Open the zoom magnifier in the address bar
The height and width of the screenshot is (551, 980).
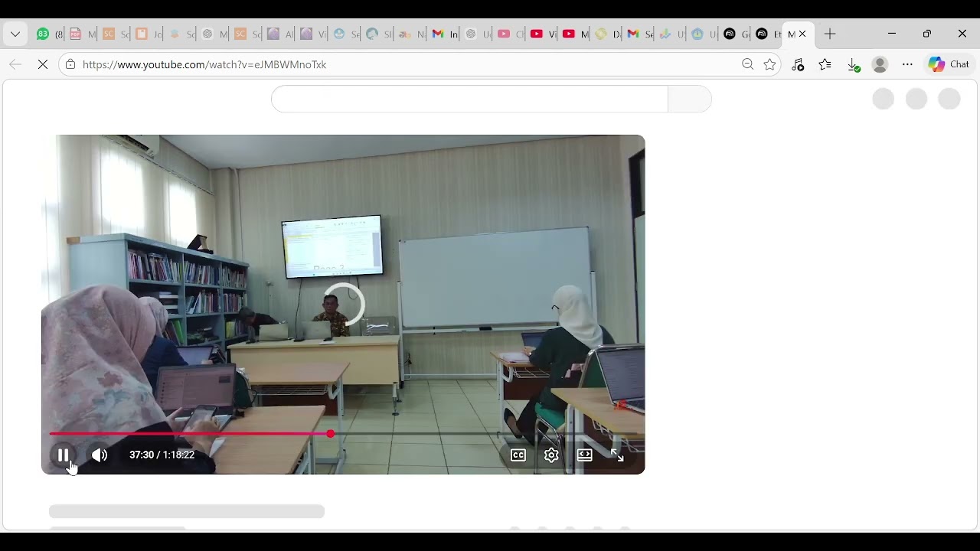pos(747,64)
